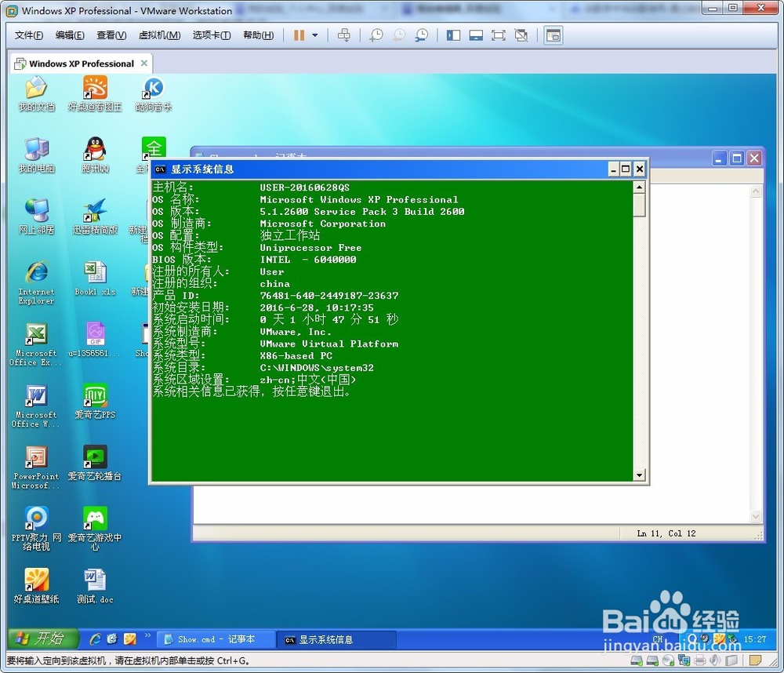Open the snapshot manager toolbar icon

422,35
